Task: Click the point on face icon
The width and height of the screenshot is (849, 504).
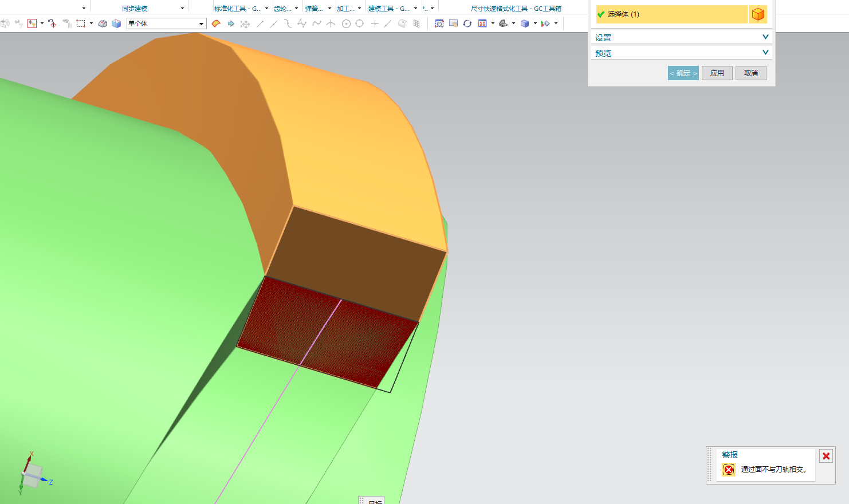Action: coord(403,23)
